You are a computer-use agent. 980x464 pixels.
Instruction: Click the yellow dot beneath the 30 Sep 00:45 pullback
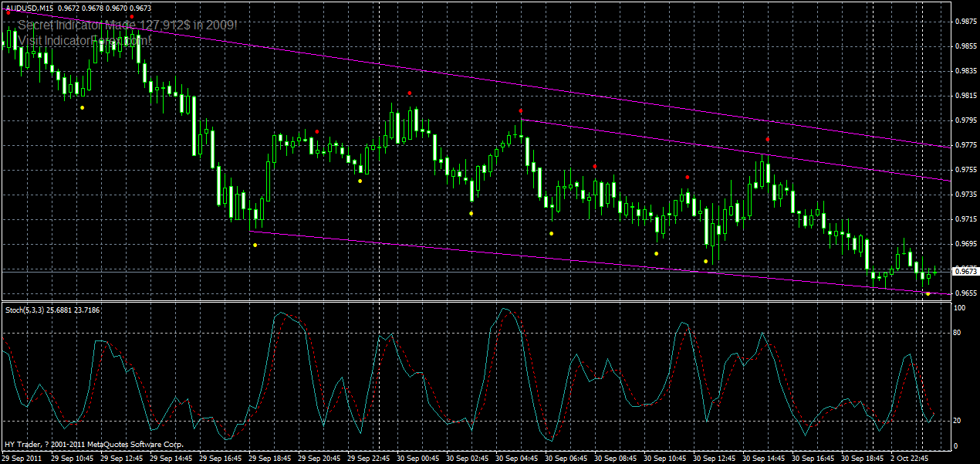(471, 213)
